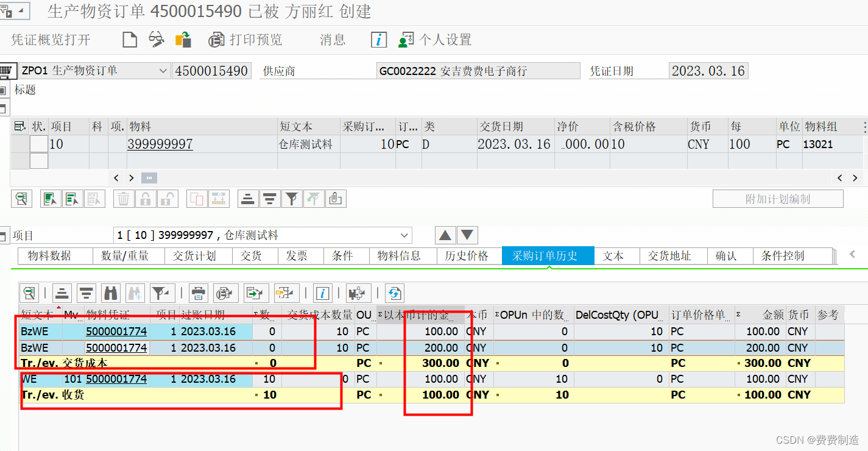Select row marker for item 10
The width and height of the screenshot is (868, 451).
pos(20,144)
